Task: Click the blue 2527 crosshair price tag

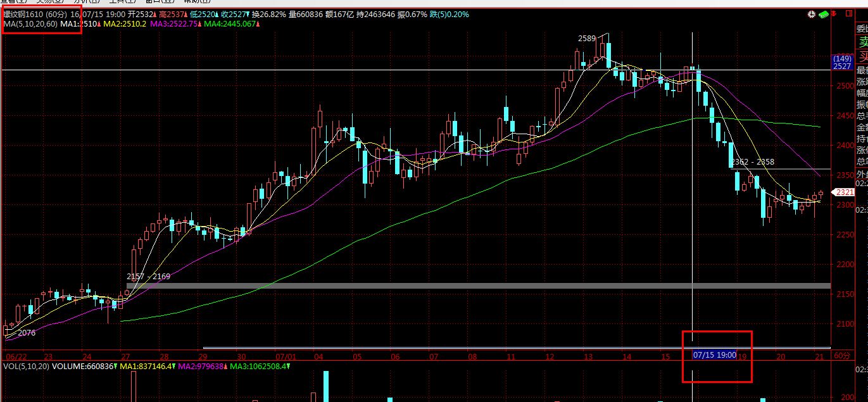Action: coord(841,66)
